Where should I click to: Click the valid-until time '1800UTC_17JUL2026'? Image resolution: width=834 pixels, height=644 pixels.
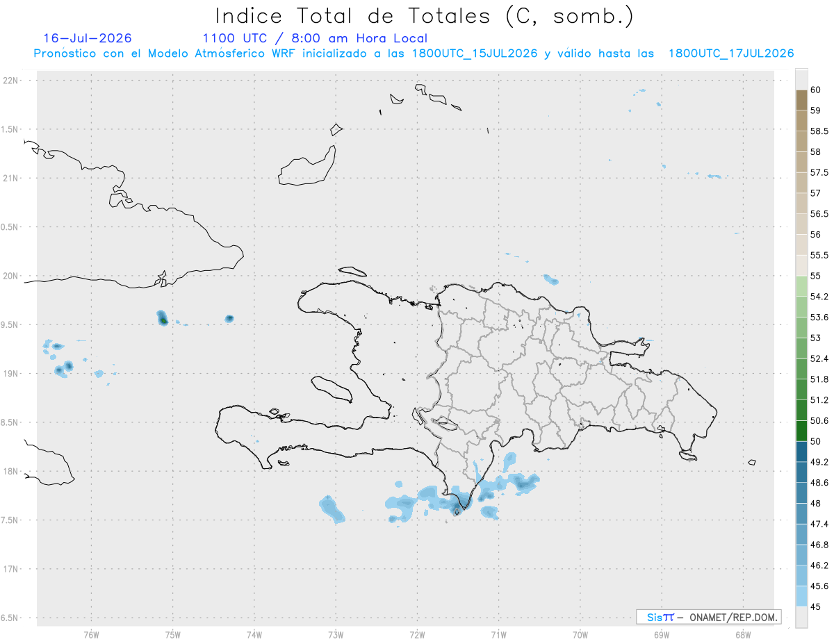click(731, 53)
